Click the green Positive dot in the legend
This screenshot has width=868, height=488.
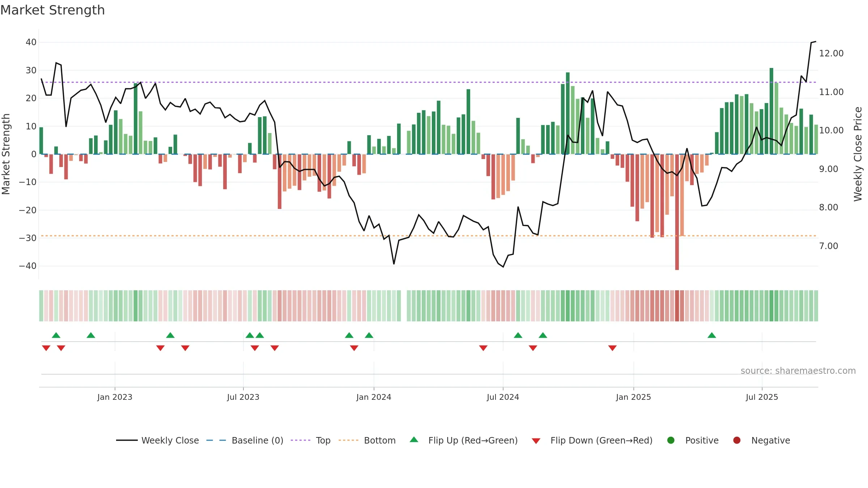pyautogui.click(x=671, y=440)
